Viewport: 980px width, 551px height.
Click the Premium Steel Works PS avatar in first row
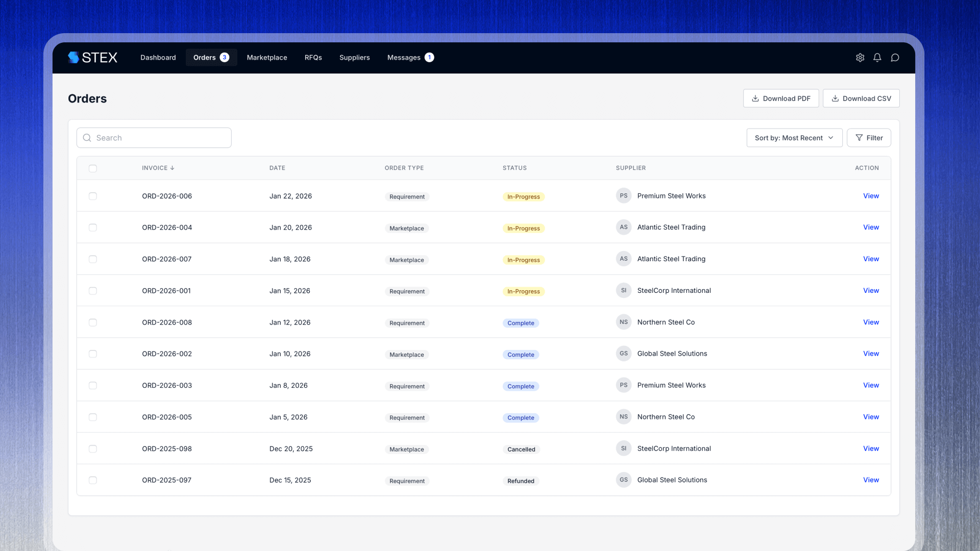(624, 196)
